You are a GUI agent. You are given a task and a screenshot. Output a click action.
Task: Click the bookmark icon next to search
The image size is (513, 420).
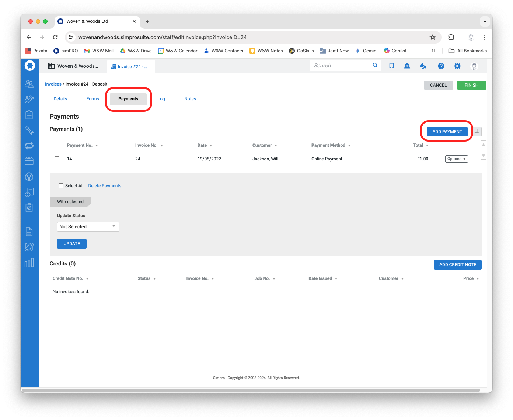pyautogui.click(x=392, y=66)
